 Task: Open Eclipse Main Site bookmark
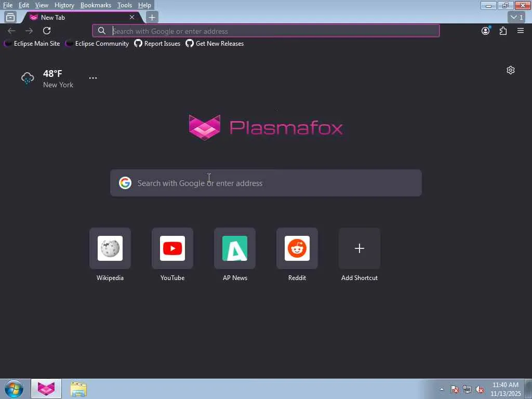[x=32, y=44]
